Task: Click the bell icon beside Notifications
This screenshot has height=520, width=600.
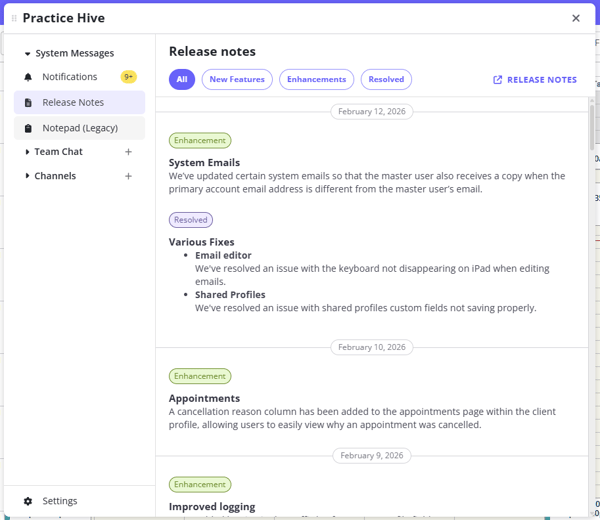Action: pos(28,77)
